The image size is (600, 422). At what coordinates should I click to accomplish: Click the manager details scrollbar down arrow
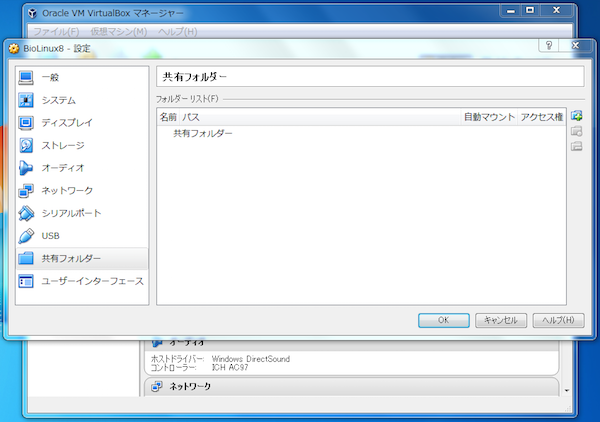pyautogui.click(x=567, y=391)
